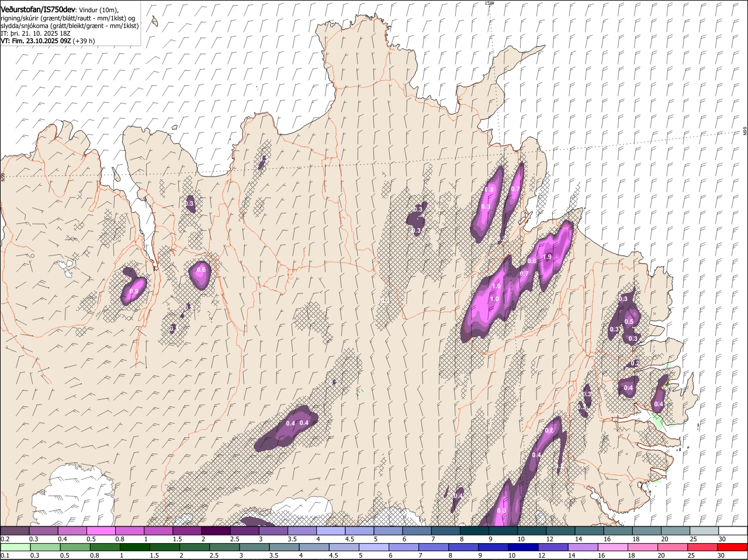Viewport: 748px width, 560px height.
Task: Select the upper scale swatch starting at 12
Action: point(560,531)
